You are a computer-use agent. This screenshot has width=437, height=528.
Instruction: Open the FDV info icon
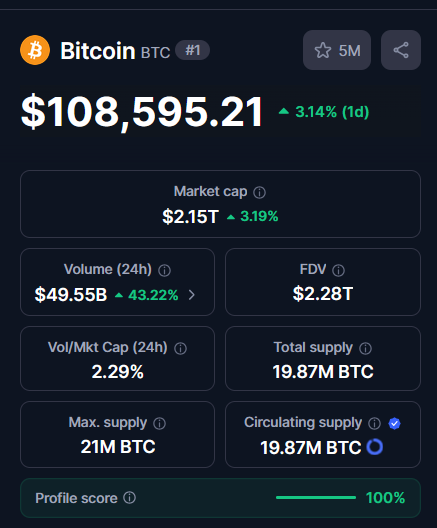(338, 270)
